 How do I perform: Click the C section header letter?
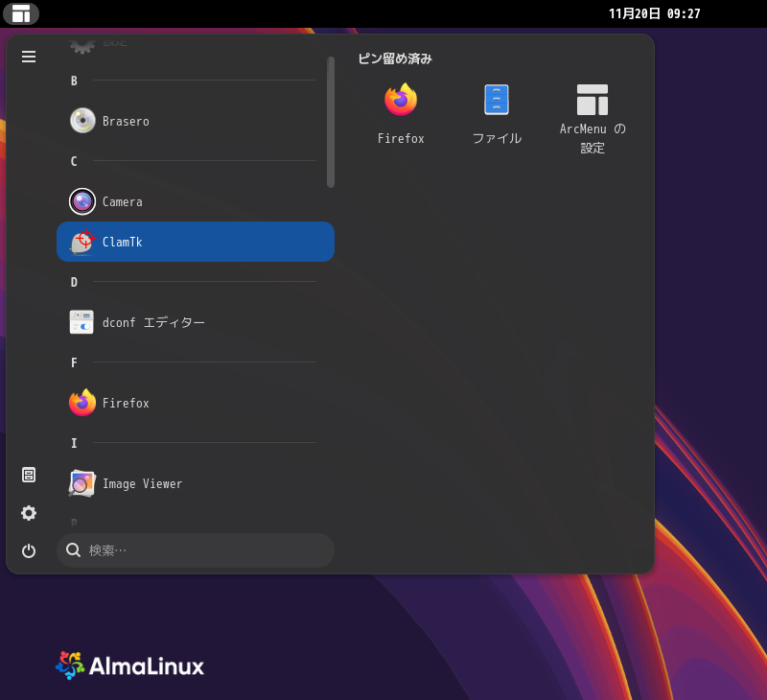tap(74, 161)
